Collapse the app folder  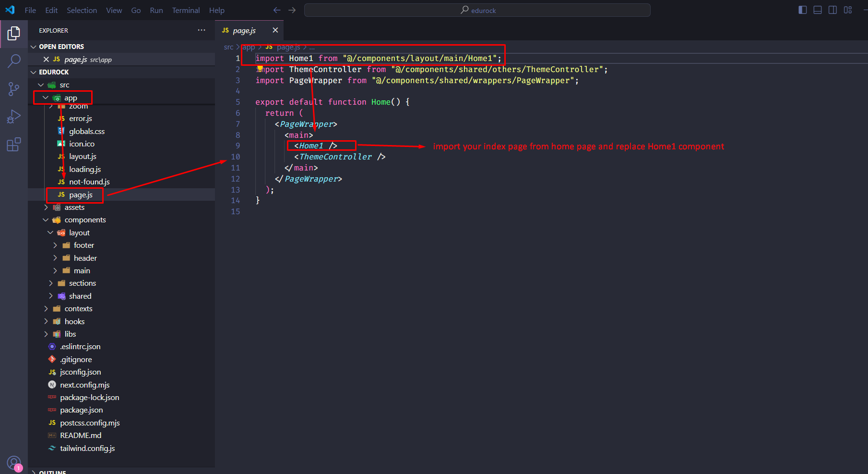click(46, 97)
